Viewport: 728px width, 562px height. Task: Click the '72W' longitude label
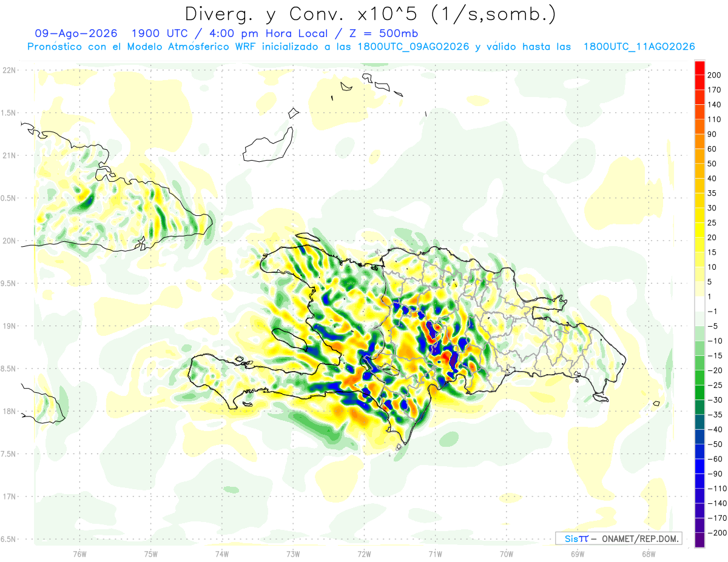364,554
